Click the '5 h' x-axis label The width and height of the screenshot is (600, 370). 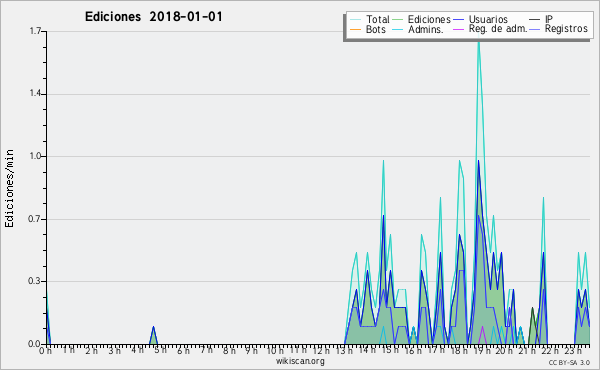pyautogui.click(x=160, y=350)
